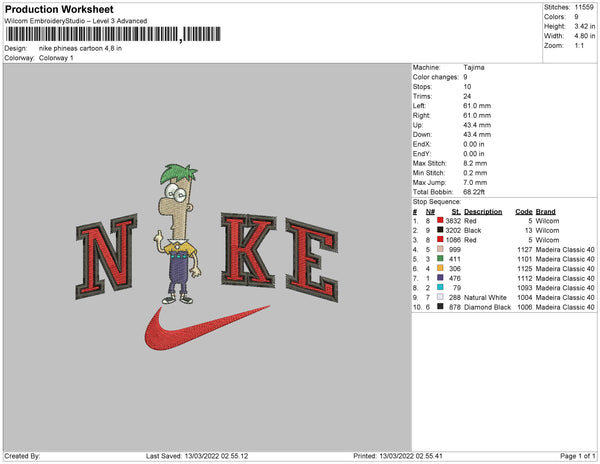
Task: Pick the orange swatch beside 306
Action: [440, 268]
